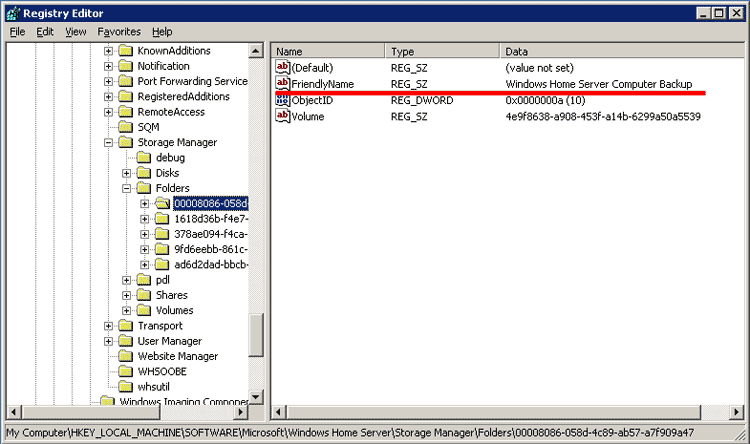Viewport: 750px width, 444px height.
Task: Collapse the Storage Manager key
Action: 109,143
